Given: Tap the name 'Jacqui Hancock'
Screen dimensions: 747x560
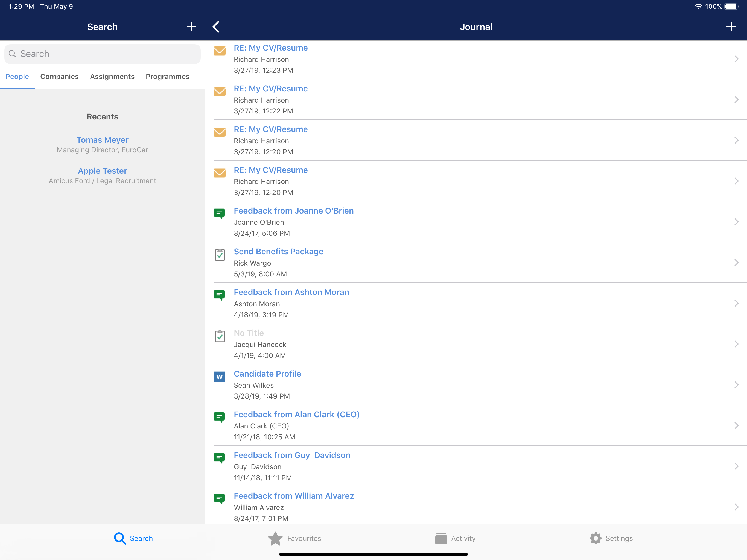Looking at the screenshot, I should pyautogui.click(x=260, y=345).
